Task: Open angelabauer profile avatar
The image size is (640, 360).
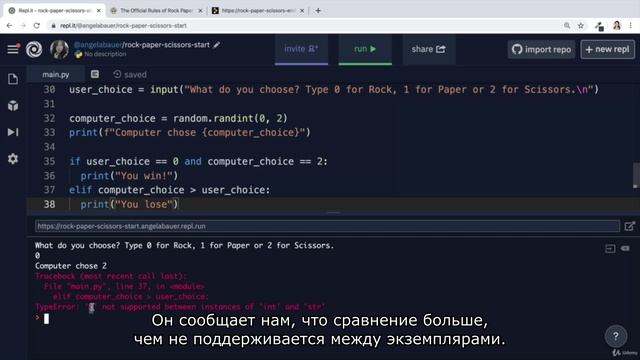Action: pyautogui.click(x=59, y=49)
